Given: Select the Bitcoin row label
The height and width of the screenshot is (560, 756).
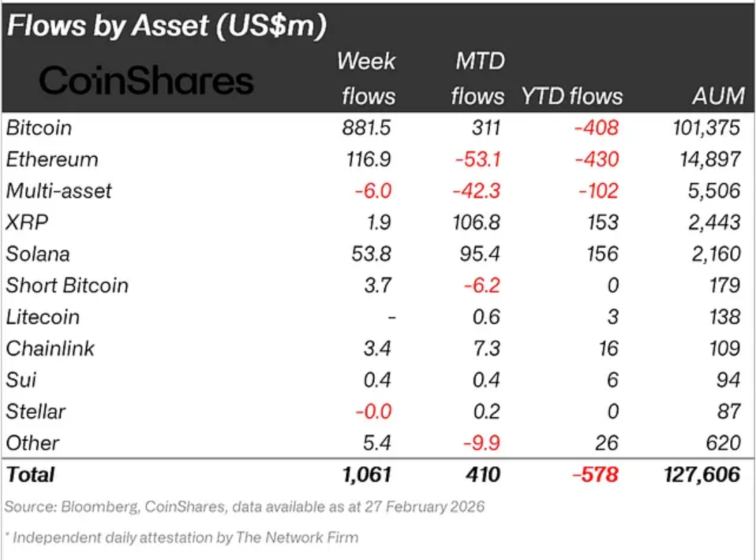Looking at the screenshot, I should point(39,128).
